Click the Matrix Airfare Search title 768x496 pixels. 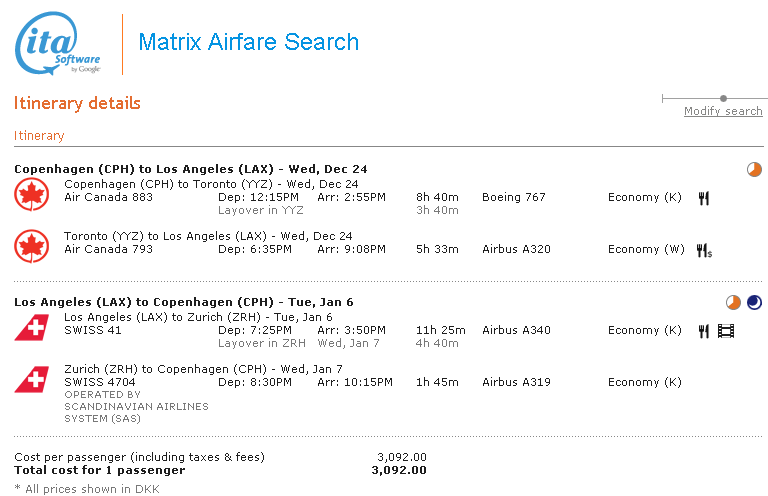point(248,42)
